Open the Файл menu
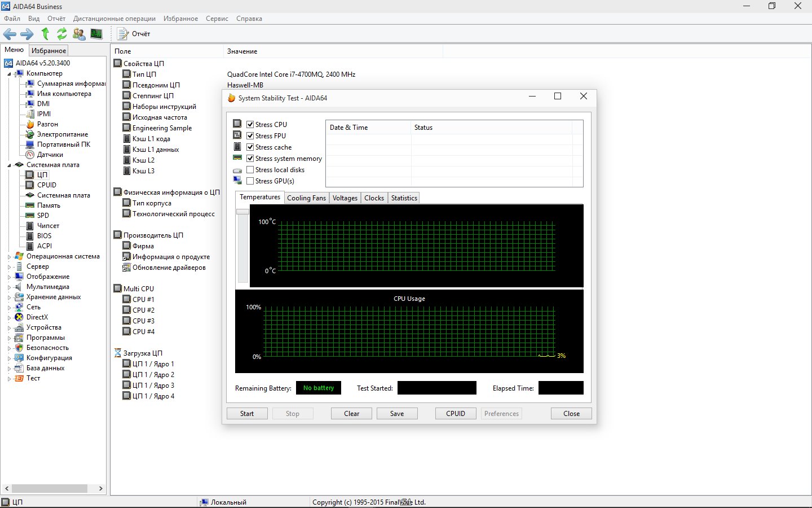The height and width of the screenshot is (508, 812). [x=12, y=19]
